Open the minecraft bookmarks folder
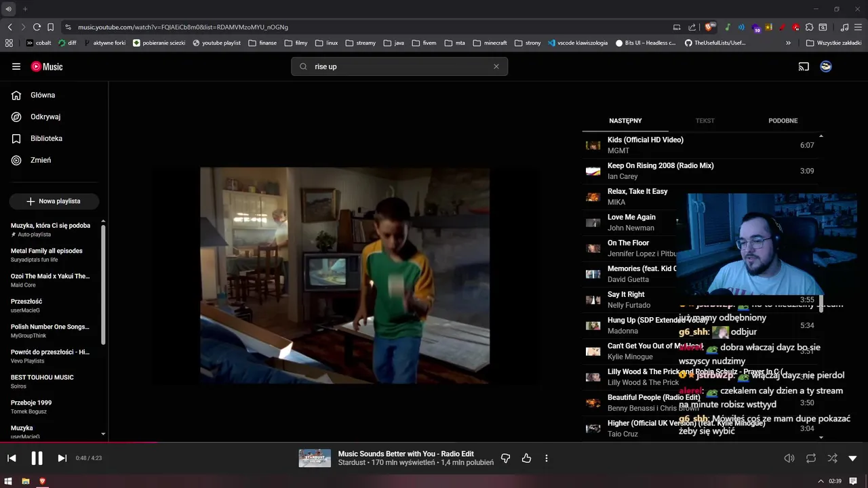The image size is (868, 488). [x=490, y=43]
